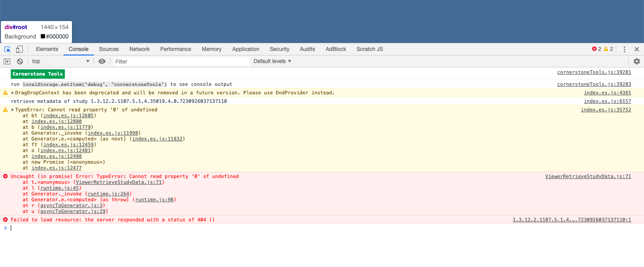
Task: Click the Uncaught (in promise) error text
Action: [x=125, y=176]
